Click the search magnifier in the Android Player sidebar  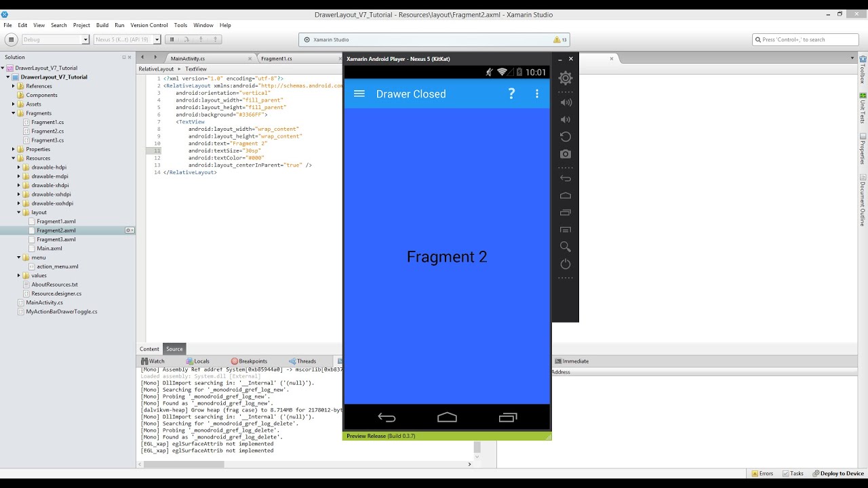coord(566,247)
